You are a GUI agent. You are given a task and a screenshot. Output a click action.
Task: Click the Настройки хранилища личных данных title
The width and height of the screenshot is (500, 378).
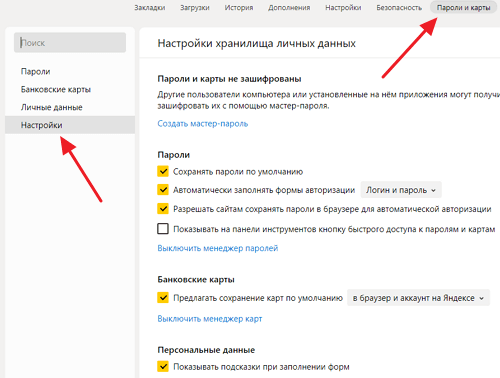point(257,43)
